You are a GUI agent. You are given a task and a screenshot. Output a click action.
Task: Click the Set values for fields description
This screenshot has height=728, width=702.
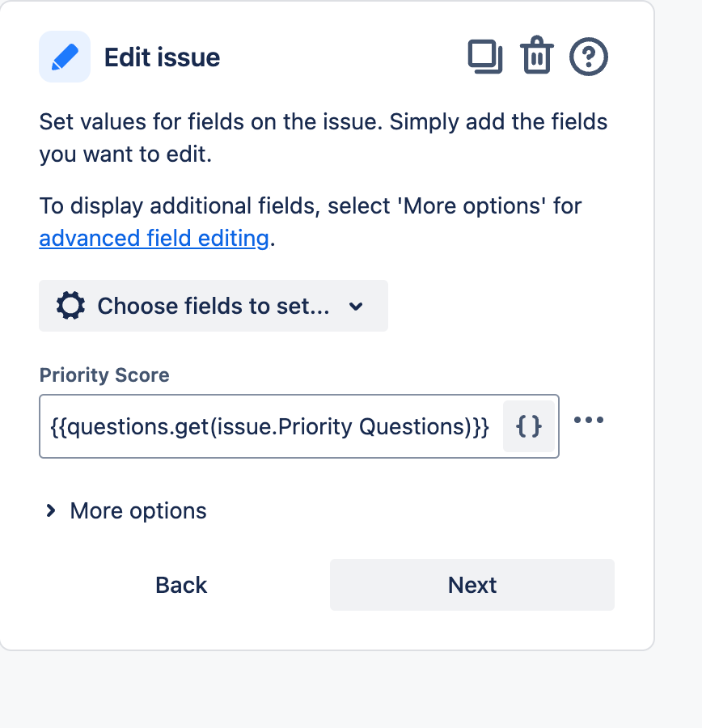(324, 138)
